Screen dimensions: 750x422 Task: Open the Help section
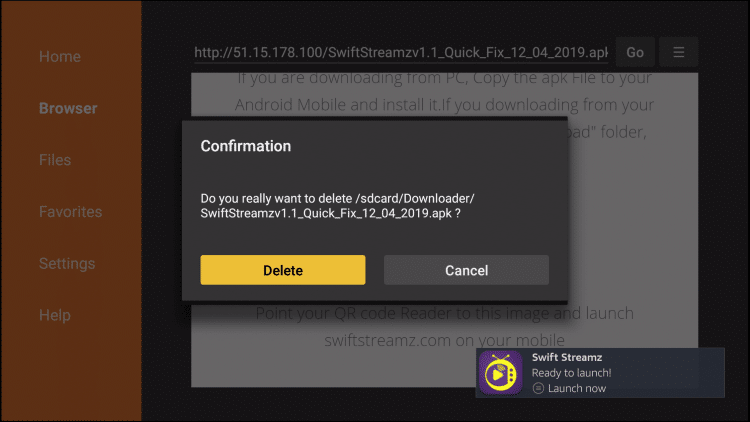[x=55, y=315]
